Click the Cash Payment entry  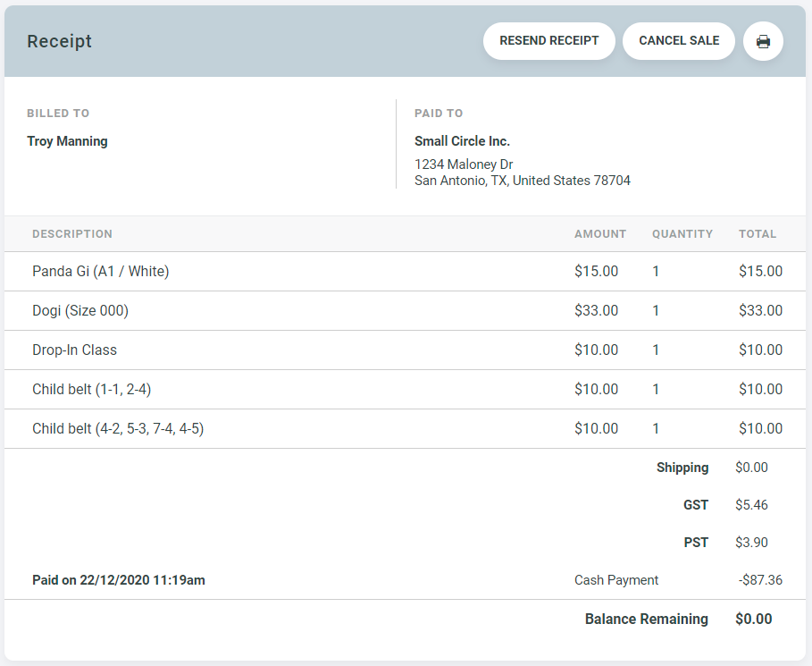[x=615, y=580]
